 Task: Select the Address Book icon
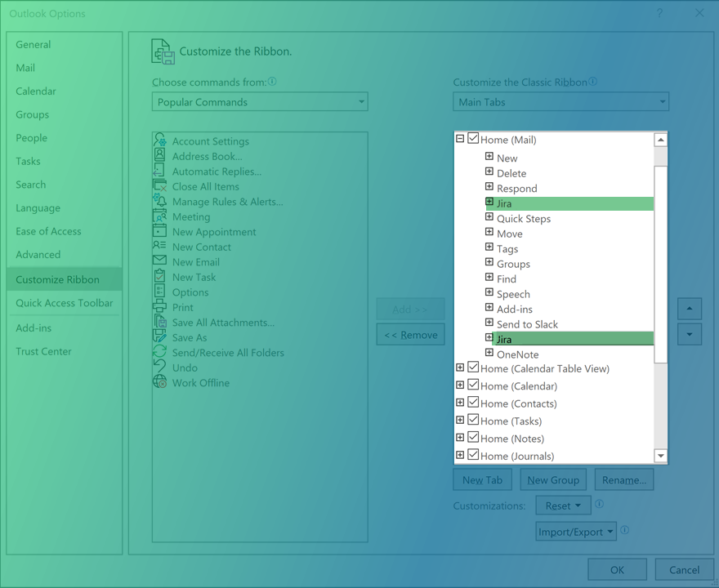(160, 156)
